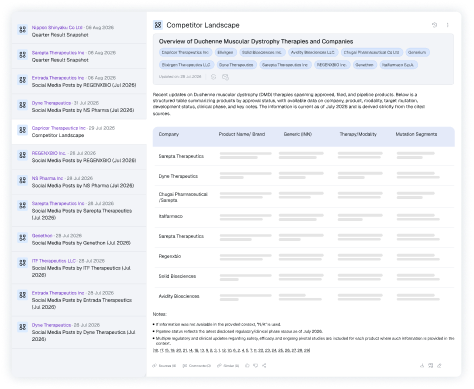Image resolution: width=474 pixels, height=389 pixels.
Task: Open Sarepta Therapeutics Inc link dated 06 Aug
Action: pyautogui.click(x=58, y=53)
